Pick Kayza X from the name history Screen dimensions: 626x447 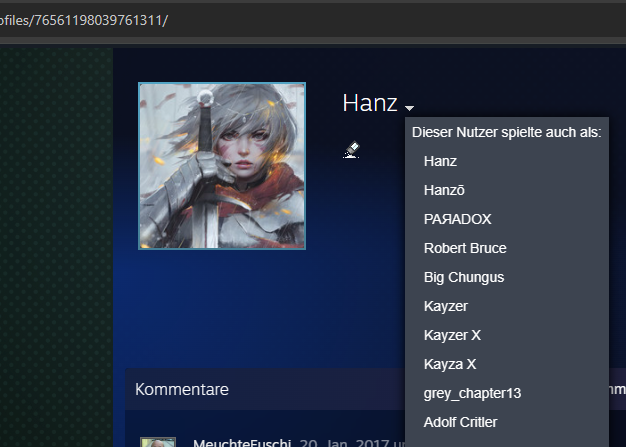click(x=450, y=364)
